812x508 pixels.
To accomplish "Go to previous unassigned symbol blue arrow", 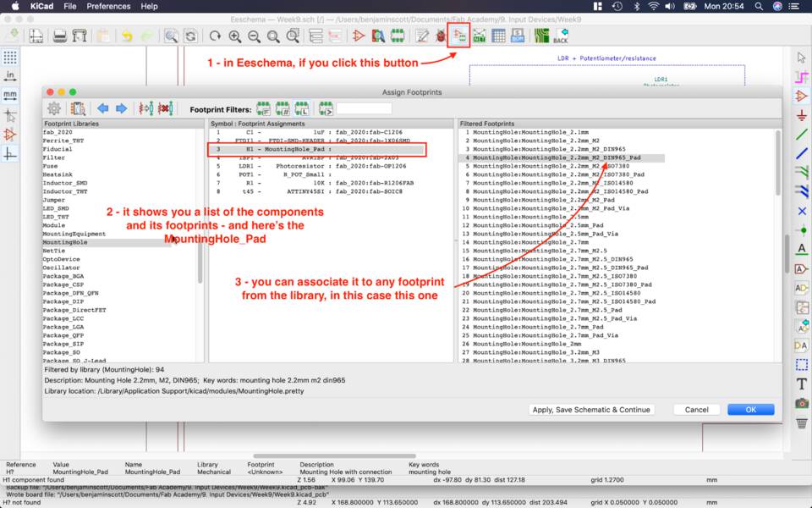I will pos(102,108).
